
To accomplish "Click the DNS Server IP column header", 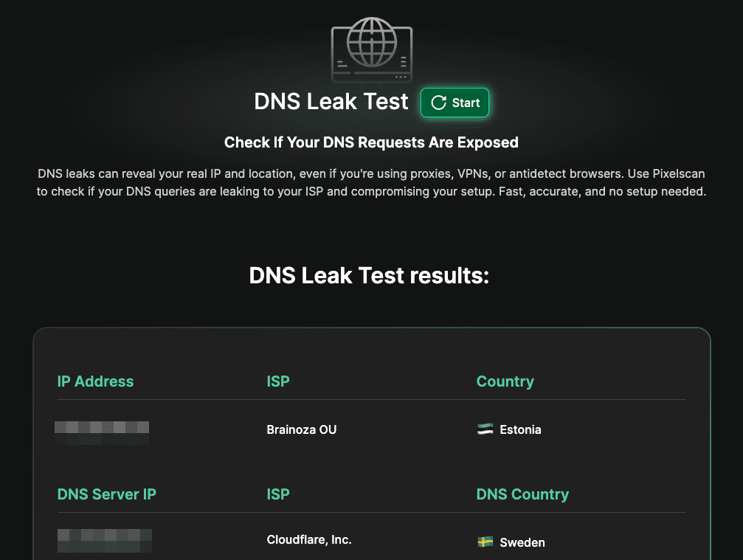I will click(106, 494).
